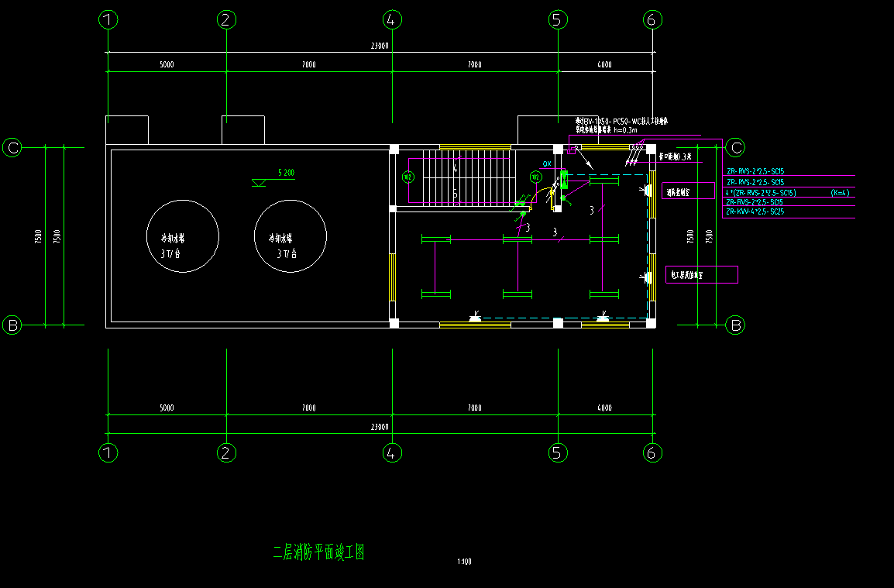
Task: Click the ZR-KVV-4*2.5-SC25 cable label
Action: click(754, 211)
